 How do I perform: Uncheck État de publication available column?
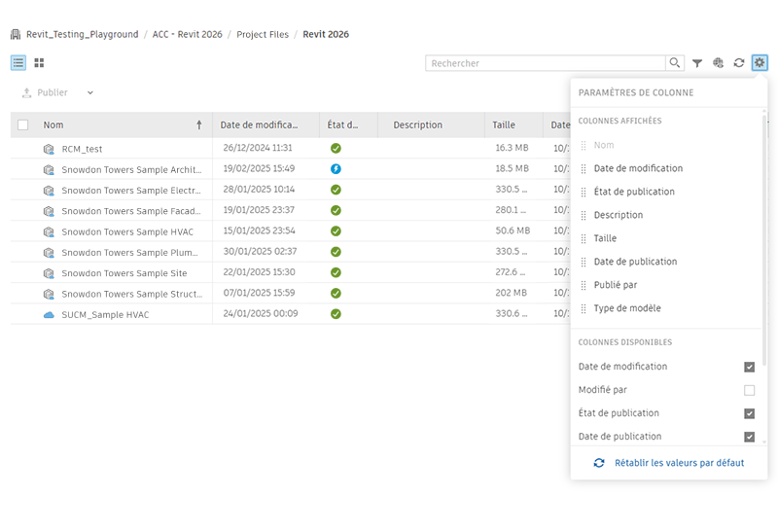(749, 413)
